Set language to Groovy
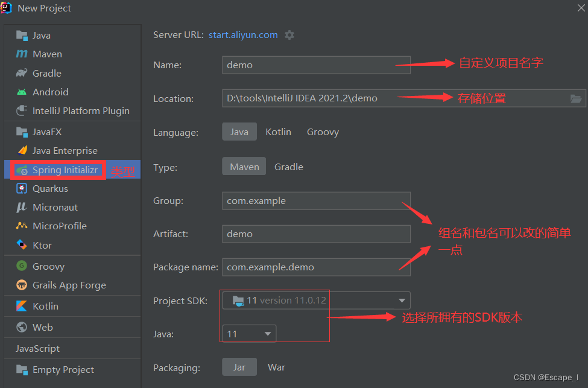The width and height of the screenshot is (588, 388). pyautogui.click(x=323, y=132)
